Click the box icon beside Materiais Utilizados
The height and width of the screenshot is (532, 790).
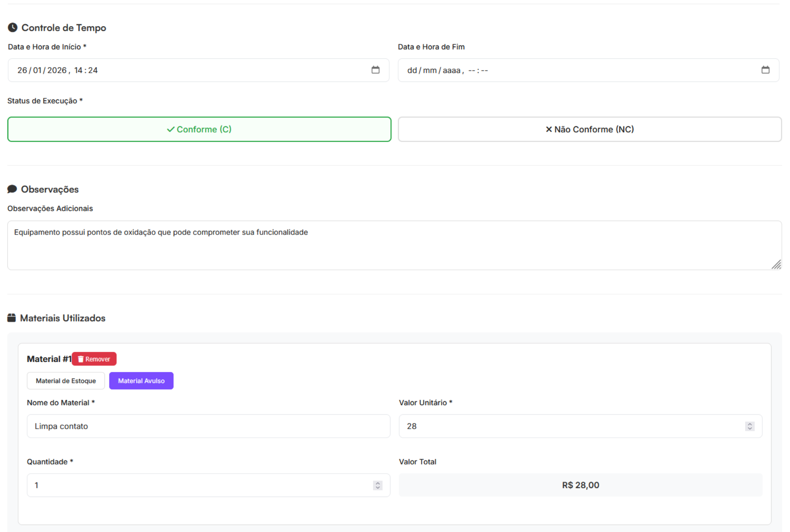(x=12, y=318)
